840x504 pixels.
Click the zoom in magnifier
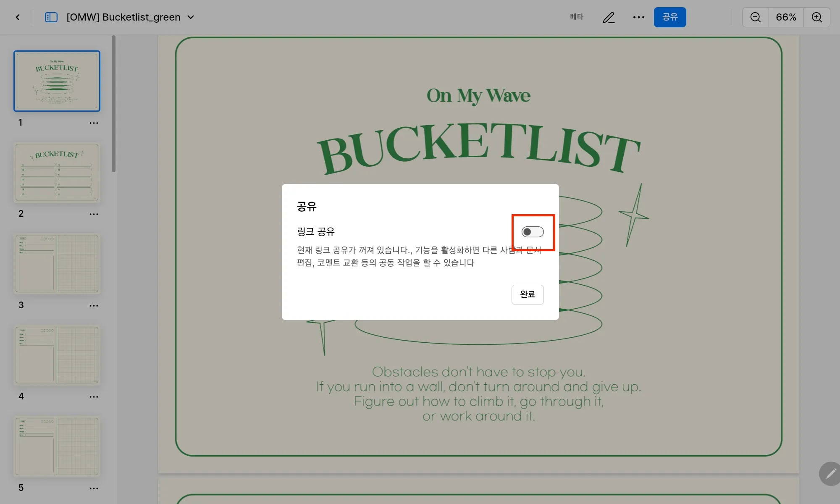click(x=816, y=17)
